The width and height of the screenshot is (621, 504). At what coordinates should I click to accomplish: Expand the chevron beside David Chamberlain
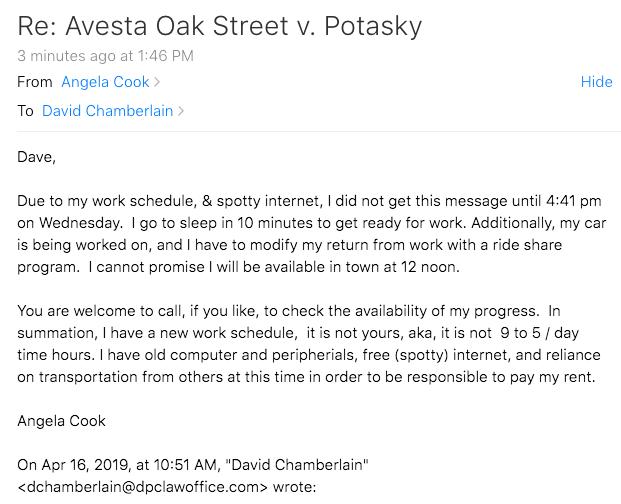click(x=181, y=111)
